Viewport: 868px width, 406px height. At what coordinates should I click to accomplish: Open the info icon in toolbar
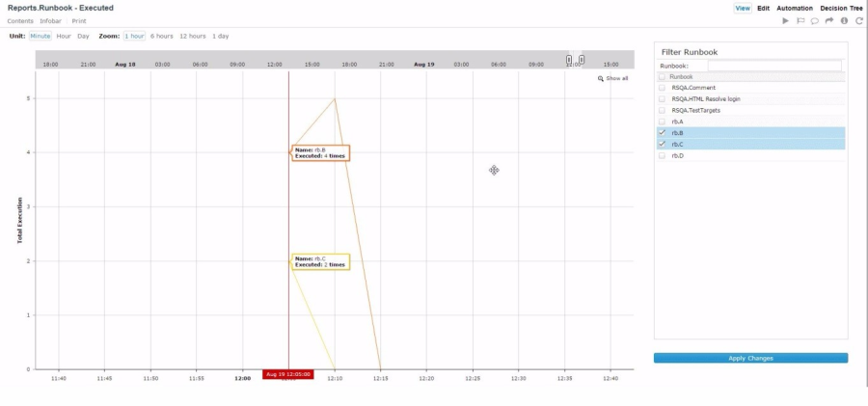844,20
